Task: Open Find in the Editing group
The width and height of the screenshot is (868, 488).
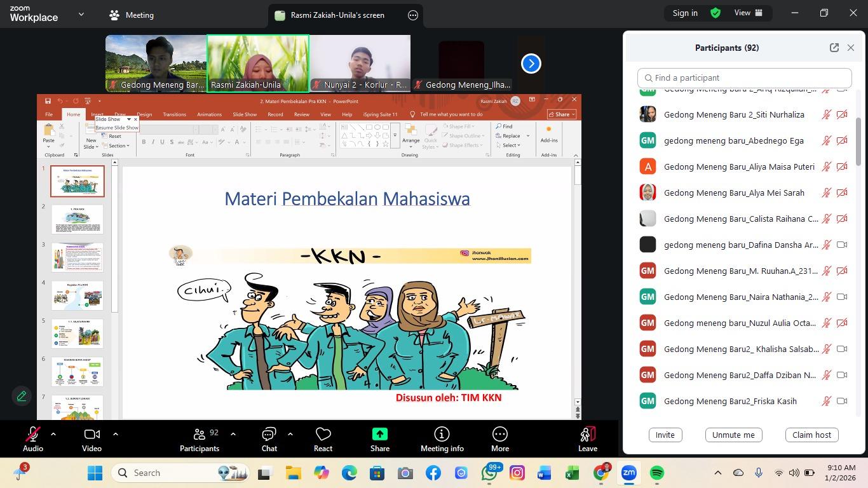Action: tap(505, 126)
